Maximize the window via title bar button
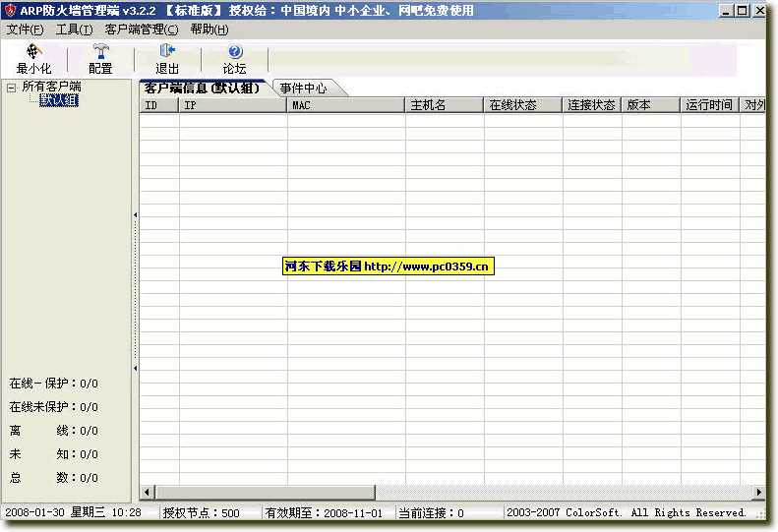Screen dimensions: 778x532 click(x=743, y=11)
